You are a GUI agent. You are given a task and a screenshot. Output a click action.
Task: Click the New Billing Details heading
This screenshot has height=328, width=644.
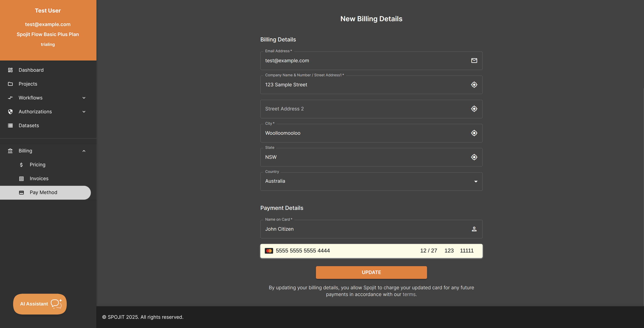tap(371, 19)
